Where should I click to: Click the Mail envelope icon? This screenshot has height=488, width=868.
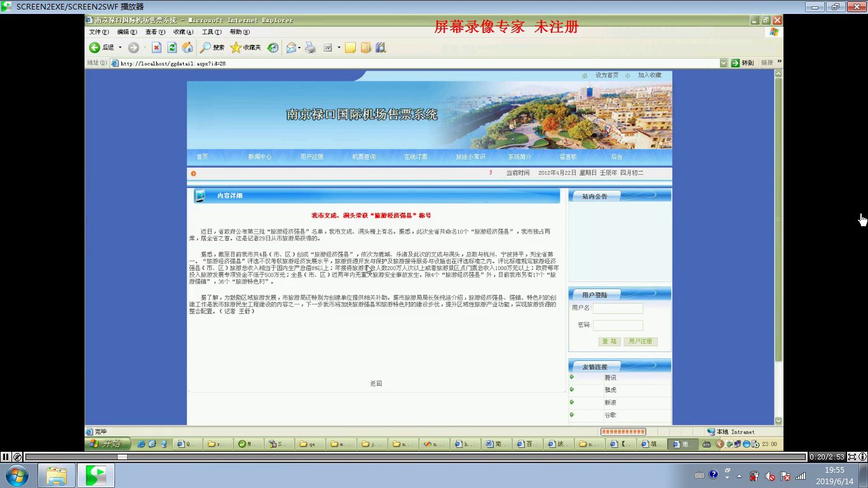point(291,48)
